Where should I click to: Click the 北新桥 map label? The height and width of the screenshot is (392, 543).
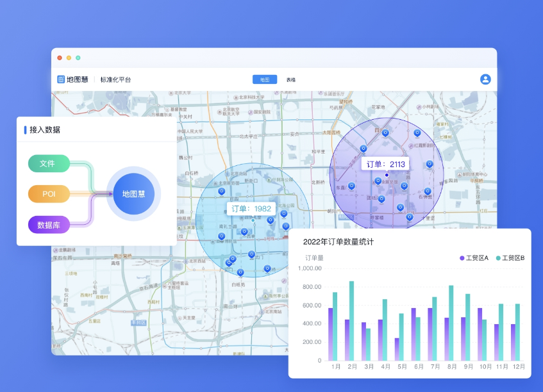tap(318, 183)
